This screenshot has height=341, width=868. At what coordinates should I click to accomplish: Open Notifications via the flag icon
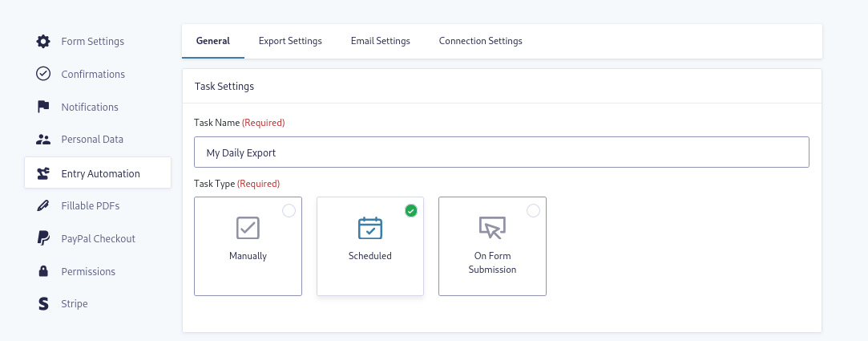pos(43,107)
